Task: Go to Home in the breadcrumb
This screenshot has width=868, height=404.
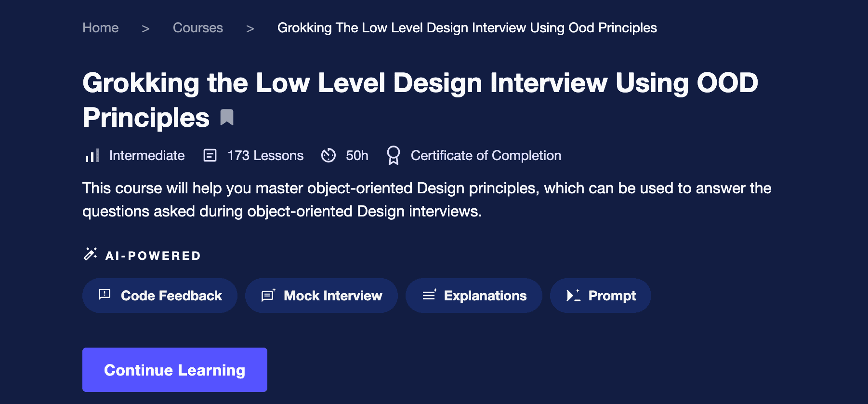Action: tap(100, 28)
